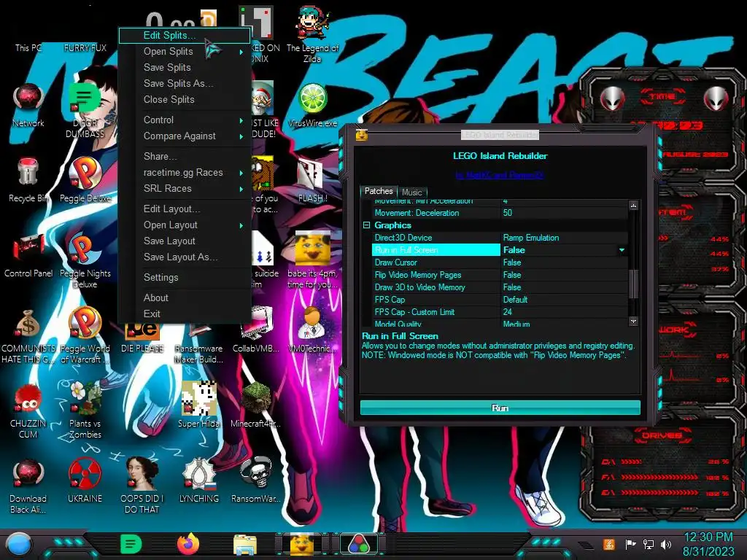Select the UKRAINE radiation icon
The height and width of the screenshot is (560, 747).
(x=85, y=481)
